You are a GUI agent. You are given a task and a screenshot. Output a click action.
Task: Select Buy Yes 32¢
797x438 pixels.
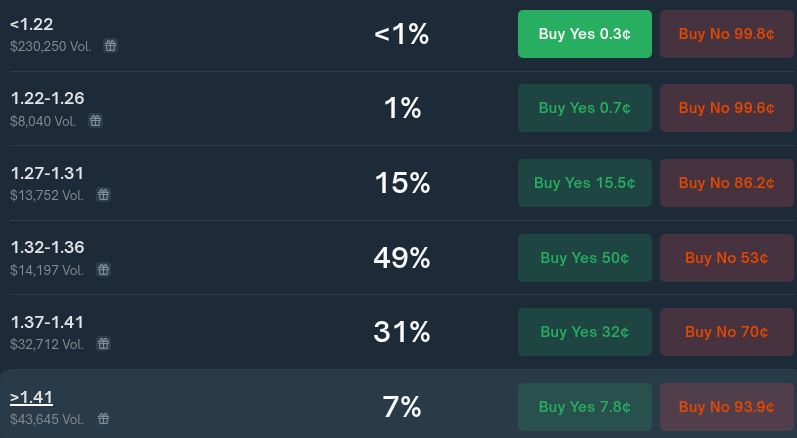(585, 332)
